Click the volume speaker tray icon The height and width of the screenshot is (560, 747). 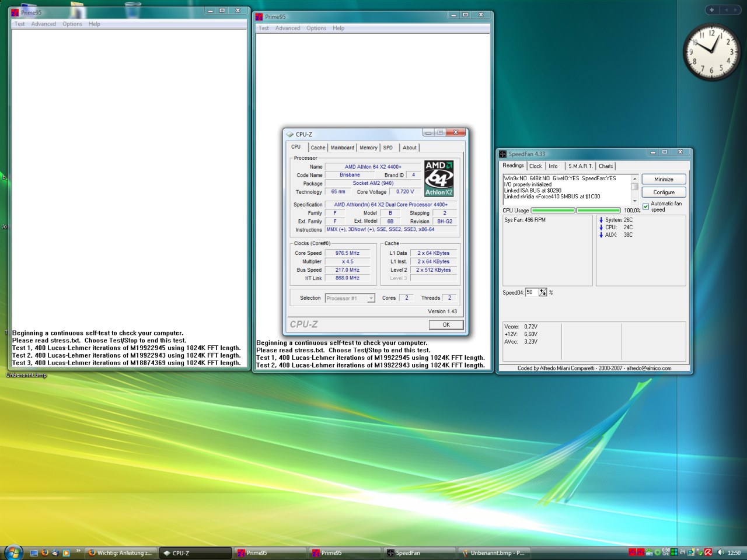click(x=721, y=552)
